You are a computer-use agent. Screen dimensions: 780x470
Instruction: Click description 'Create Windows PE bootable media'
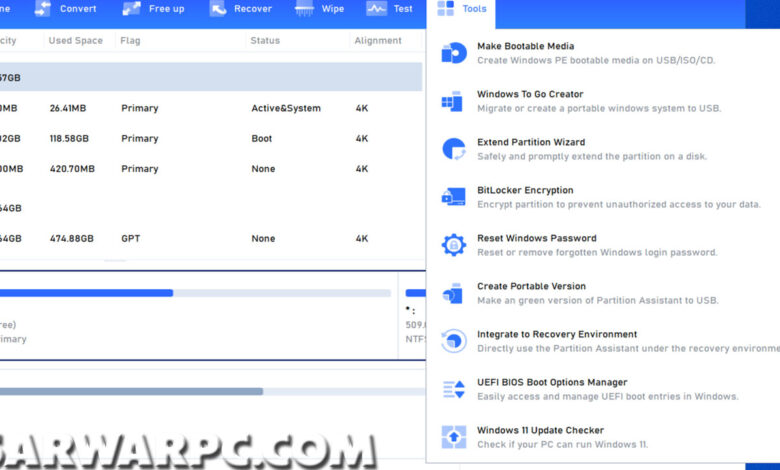click(x=596, y=60)
